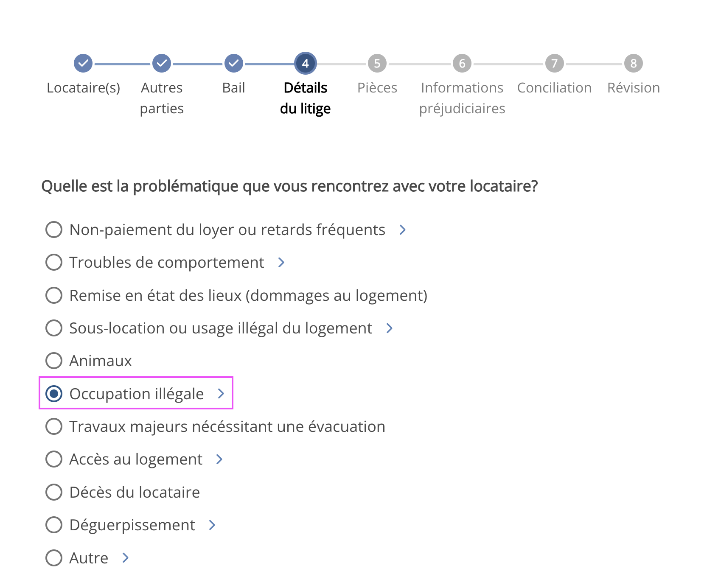Click the Autres parties step checkmark icon
Screen dimensions: 707x588
tap(162, 64)
